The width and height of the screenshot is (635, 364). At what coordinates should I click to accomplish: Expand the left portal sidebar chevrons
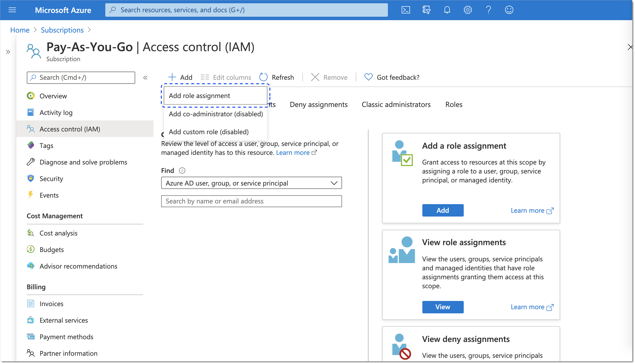pyautogui.click(x=8, y=52)
